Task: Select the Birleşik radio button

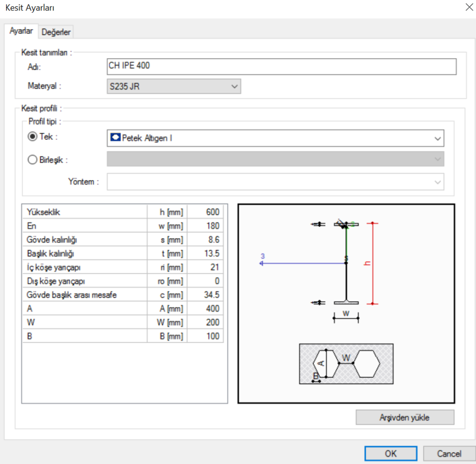Action: [33, 159]
